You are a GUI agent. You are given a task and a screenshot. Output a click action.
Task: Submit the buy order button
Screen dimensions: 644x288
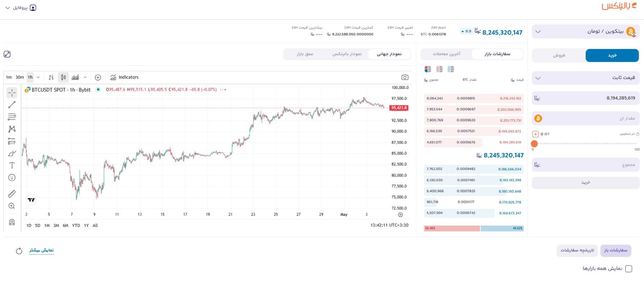coord(585,183)
